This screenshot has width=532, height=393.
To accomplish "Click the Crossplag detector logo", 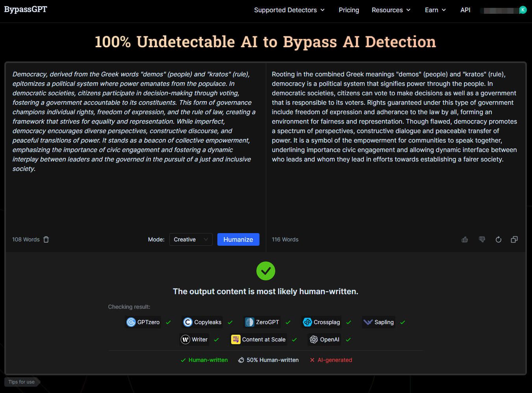I will 307,322.
